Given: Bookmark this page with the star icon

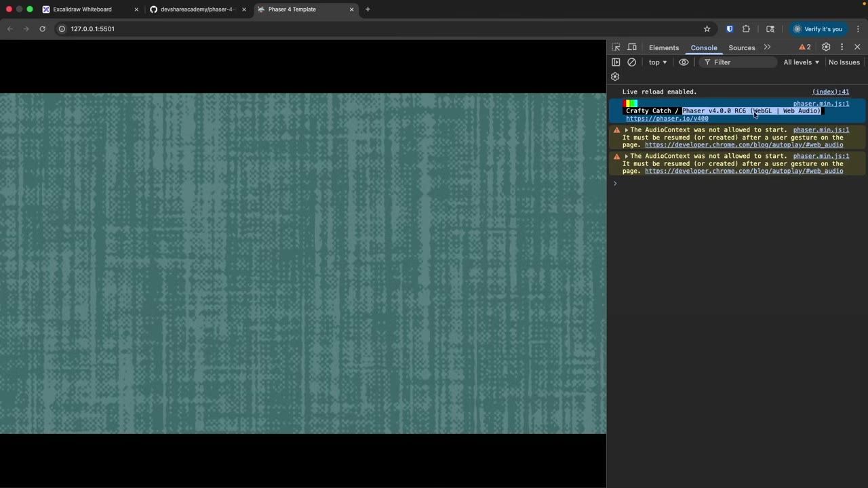Looking at the screenshot, I should pos(707,29).
